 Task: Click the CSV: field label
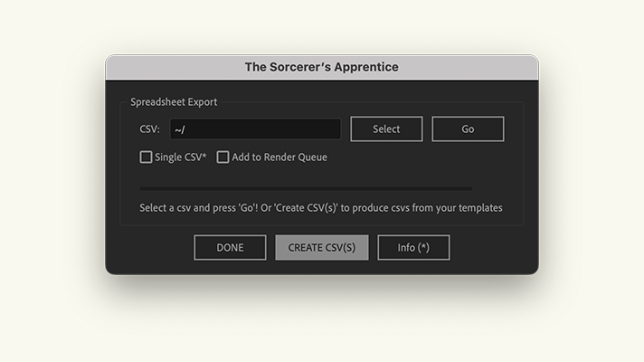(x=149, y=129)
